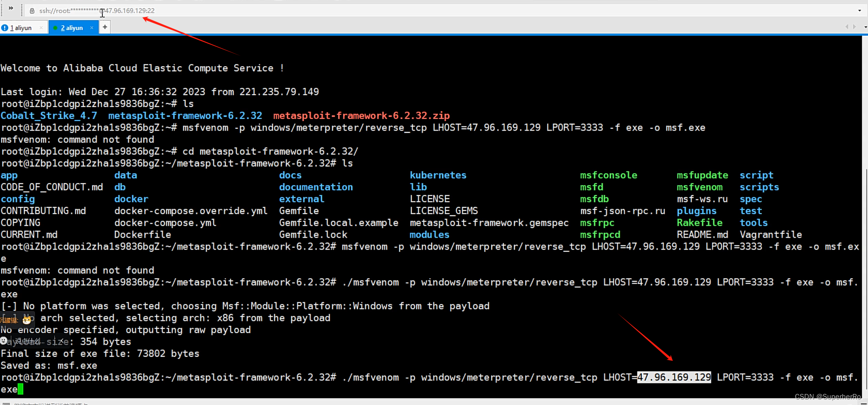Click the msf-json-rpc.ru entry
The height and width of the screenshot is (405, 868).
pos(623,211)
